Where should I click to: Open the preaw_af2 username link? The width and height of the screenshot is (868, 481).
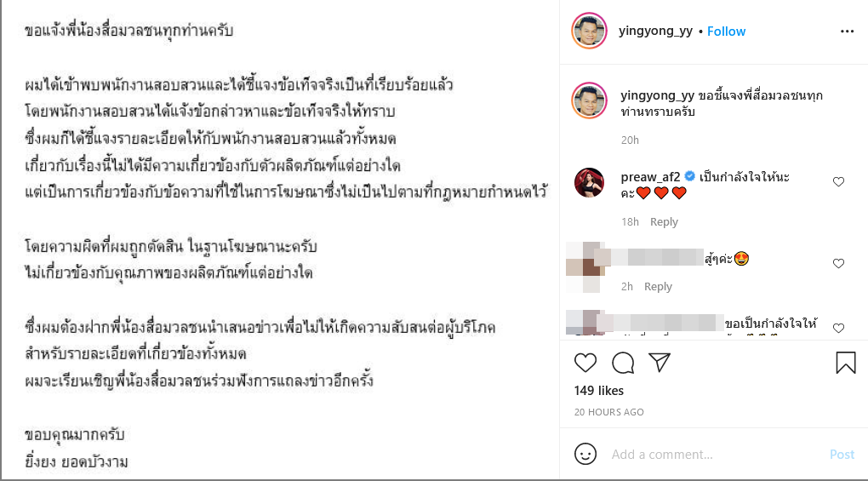650,177
